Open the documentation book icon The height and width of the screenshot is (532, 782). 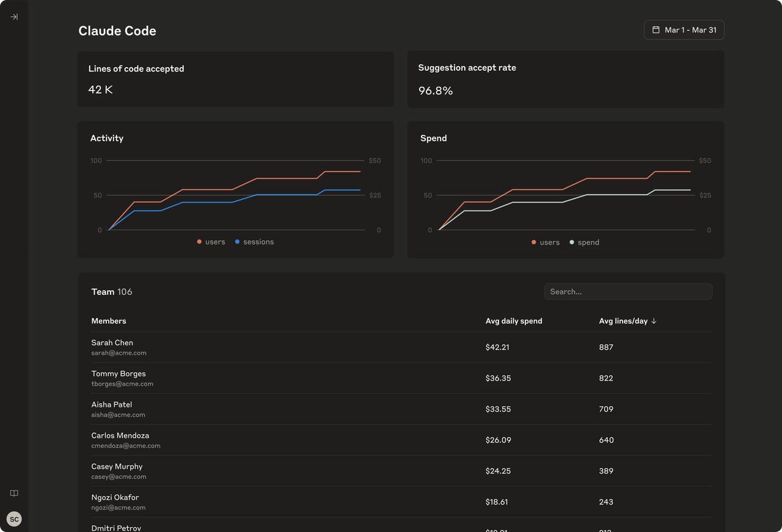coord(14,494)
